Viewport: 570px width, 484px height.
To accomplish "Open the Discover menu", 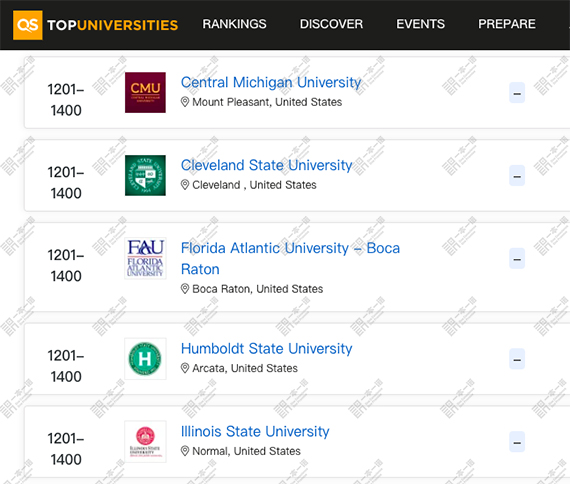I will point(331,24).
